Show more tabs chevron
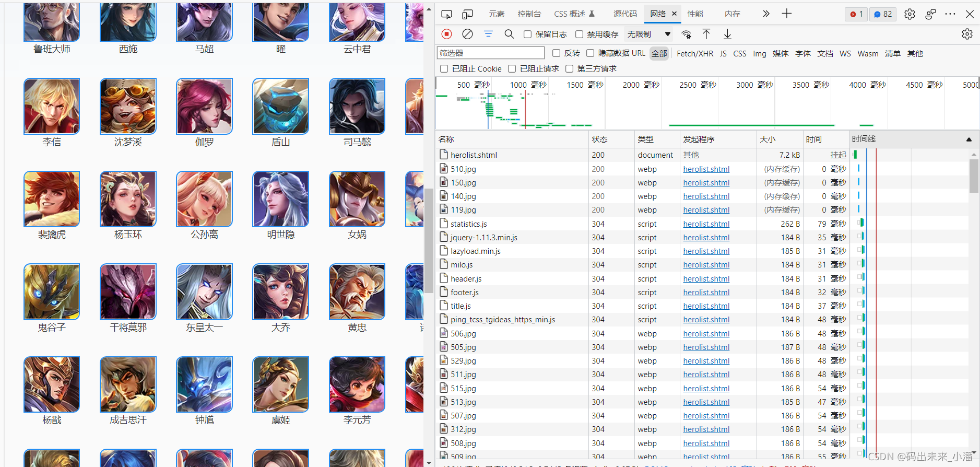 pos(766,14)
